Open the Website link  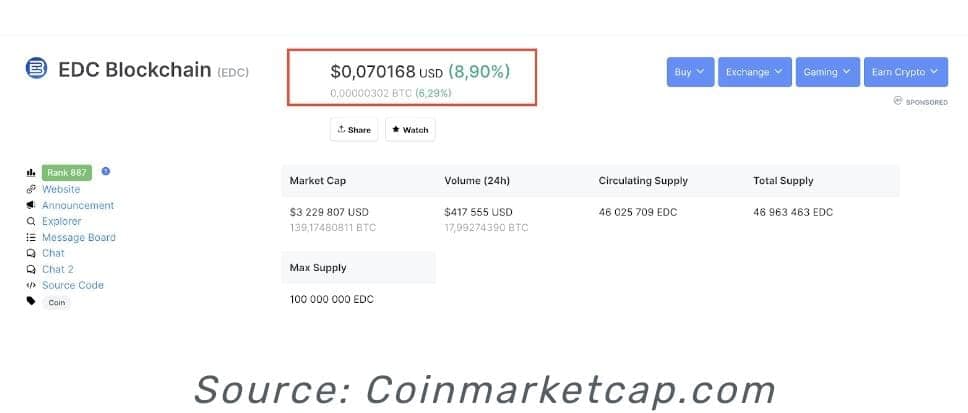[x=61, y=190]
